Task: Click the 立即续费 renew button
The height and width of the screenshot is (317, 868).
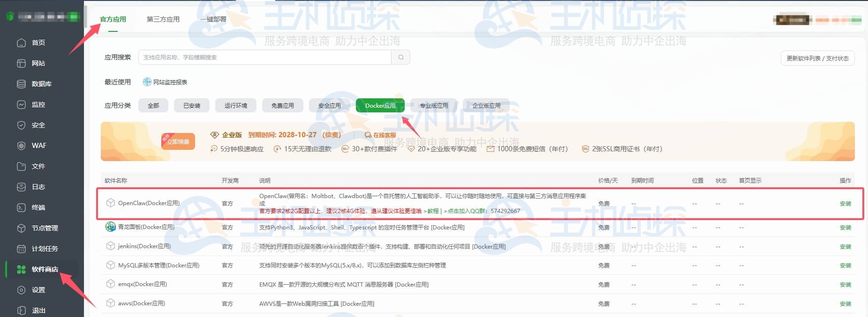Action: tap(178, 141)
